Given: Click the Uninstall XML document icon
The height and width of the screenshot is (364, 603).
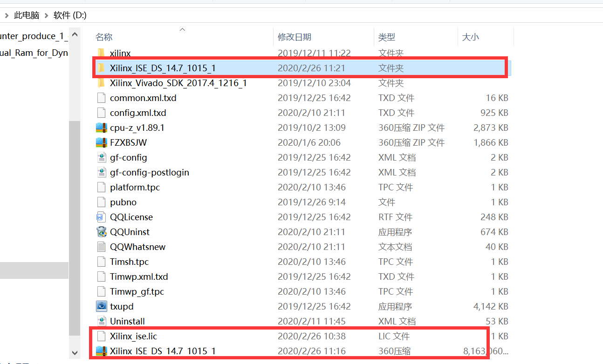Looking at the screenshot, I should [x=101, y=321].
